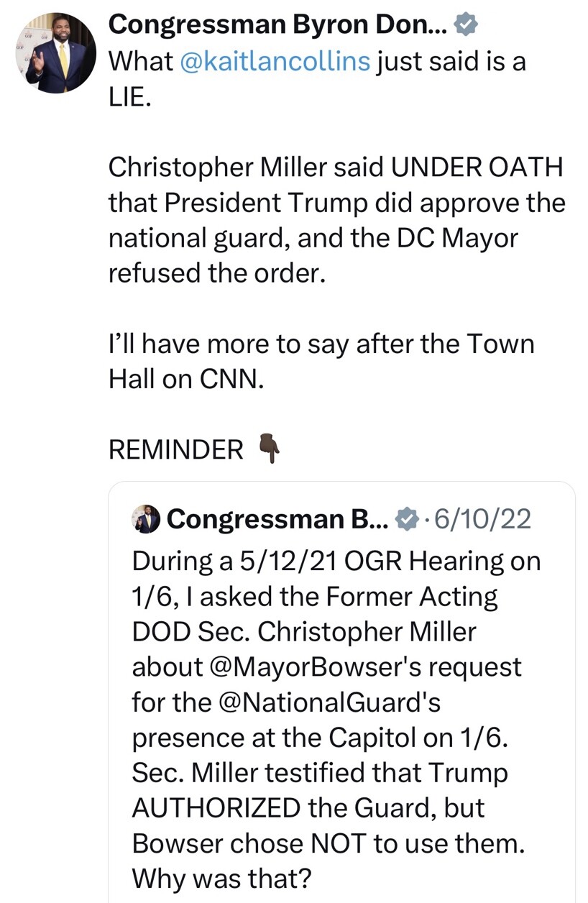The height and width of the screenshot is (903, 588).
Task: Open the quoted tweet by clicking its body text
Action: (x=335, y=702)
